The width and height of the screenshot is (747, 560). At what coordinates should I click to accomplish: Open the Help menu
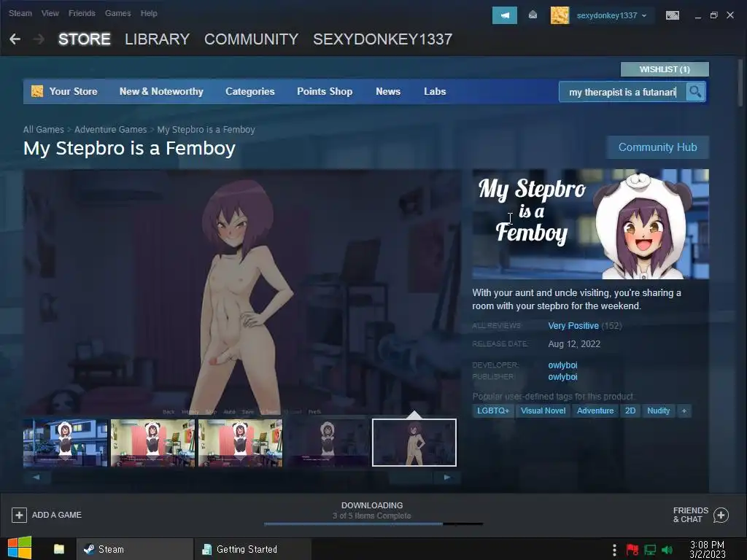[149, 13]
